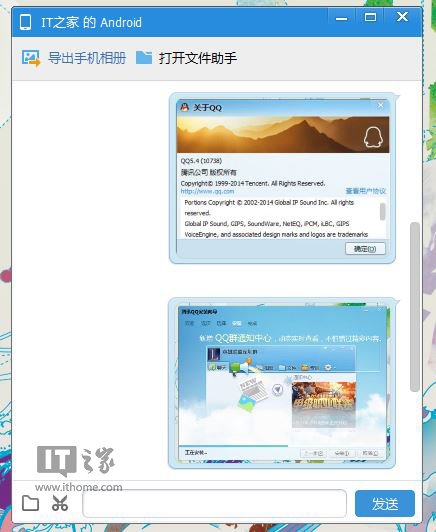Maximize the IT之家 的 Android window
The width and height of the screenshot is (436, 532).
tap(370, 17)
